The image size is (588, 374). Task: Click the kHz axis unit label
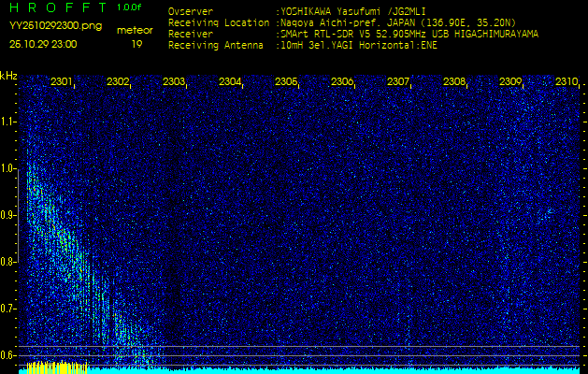tap(8, 76)
